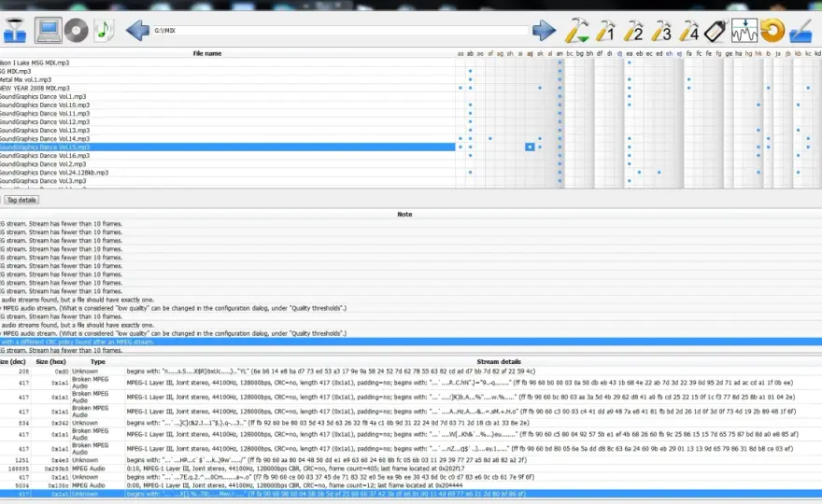822x504 pixels.
Task: Select file 'SoundGraphics Dance Vol.13.mp3'
Action: point(228,130)
